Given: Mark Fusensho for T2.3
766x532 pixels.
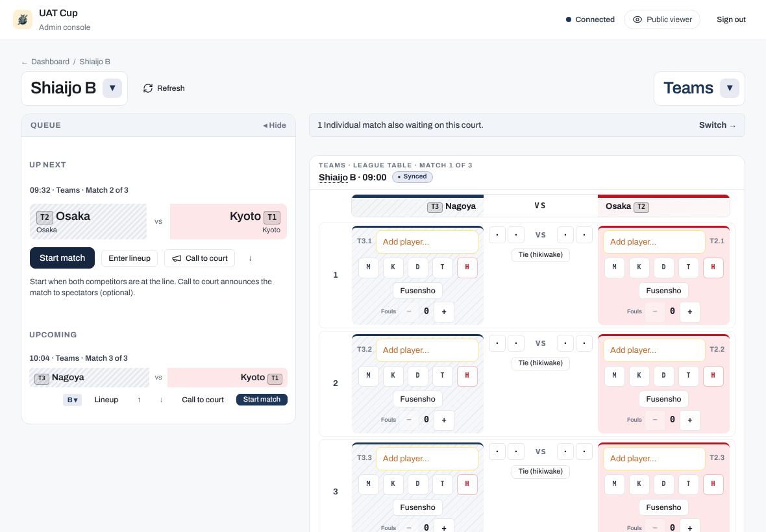Looking at the screenshot, I should click(663, 507).
